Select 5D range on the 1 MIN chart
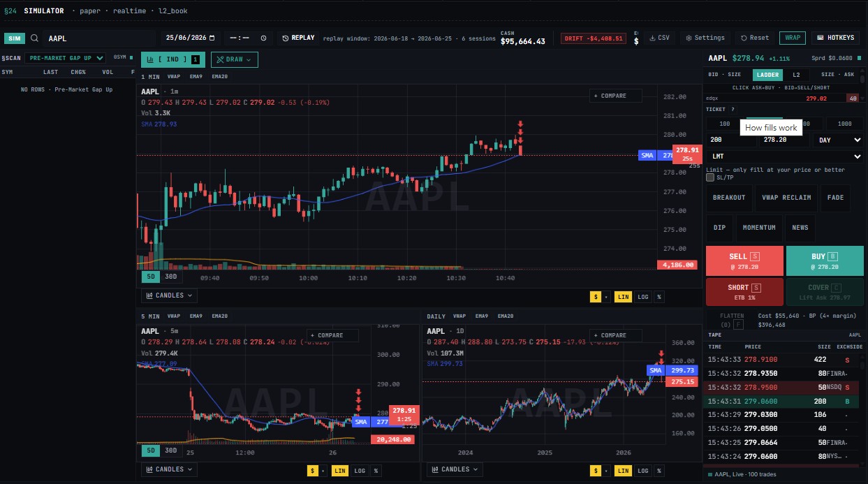868x484 pixels. pyautogui.click(x=150, y=277)
